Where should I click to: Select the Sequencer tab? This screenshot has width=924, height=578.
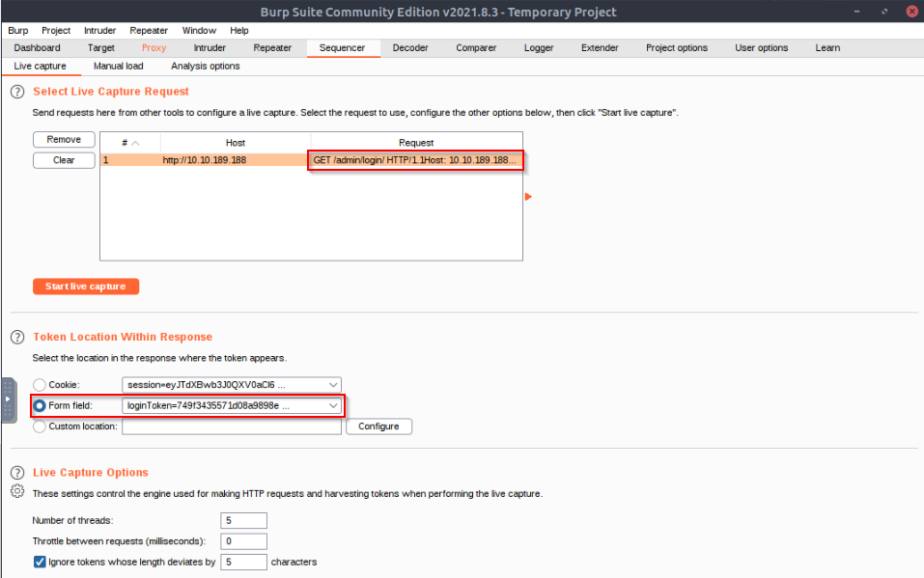(342, 47)
